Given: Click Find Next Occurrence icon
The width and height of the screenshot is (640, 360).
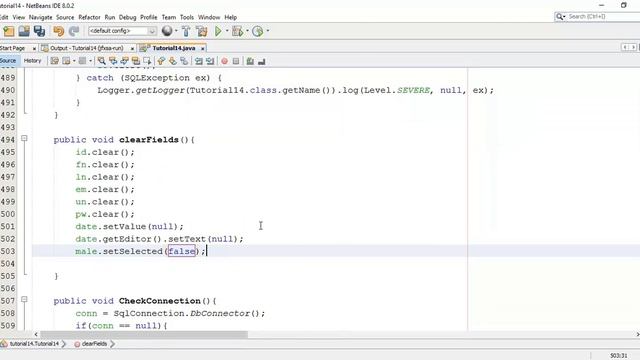Looking at the screenshot, I should click(x=124, y=61).
